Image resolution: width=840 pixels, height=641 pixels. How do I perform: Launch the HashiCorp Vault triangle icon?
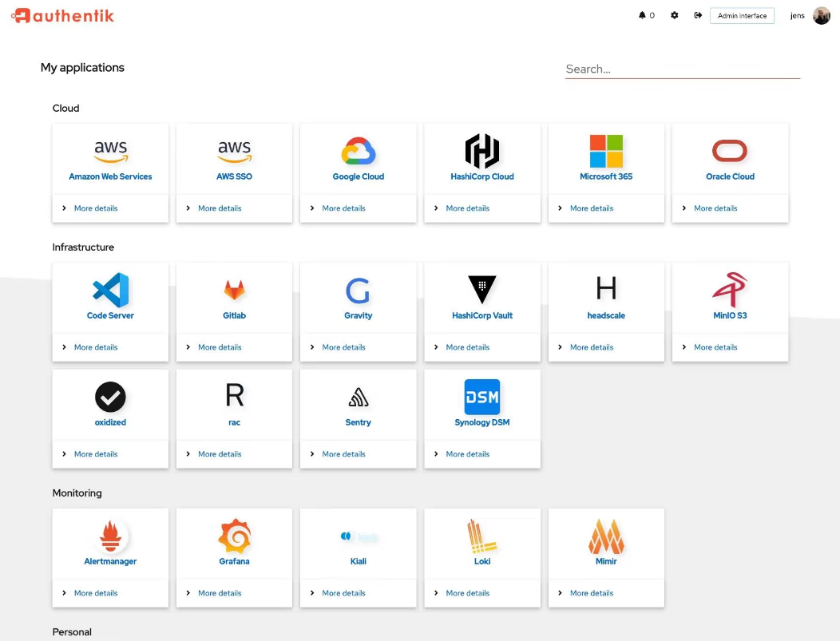(x=482, y=290)
